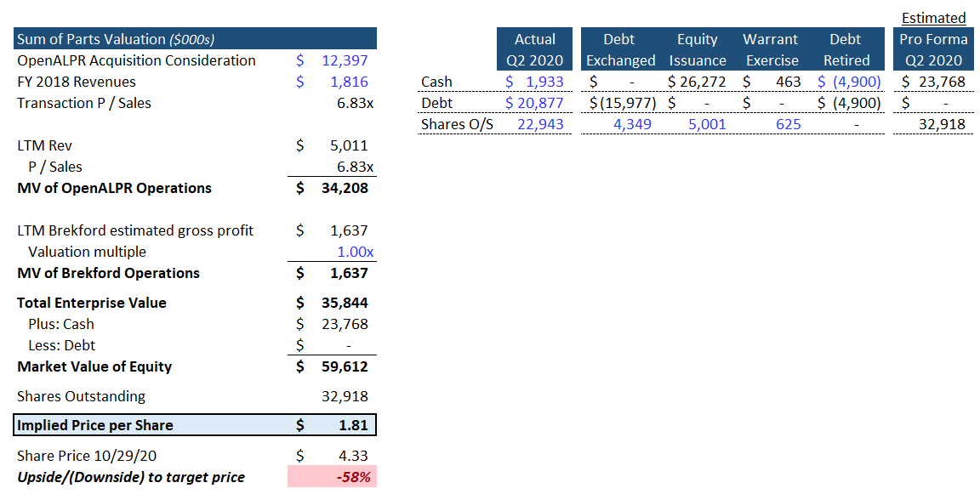Viewport: 980px width, 494px height.
Task: Click the 'Valuation multiple' label
Action: (x=87, y=252)
